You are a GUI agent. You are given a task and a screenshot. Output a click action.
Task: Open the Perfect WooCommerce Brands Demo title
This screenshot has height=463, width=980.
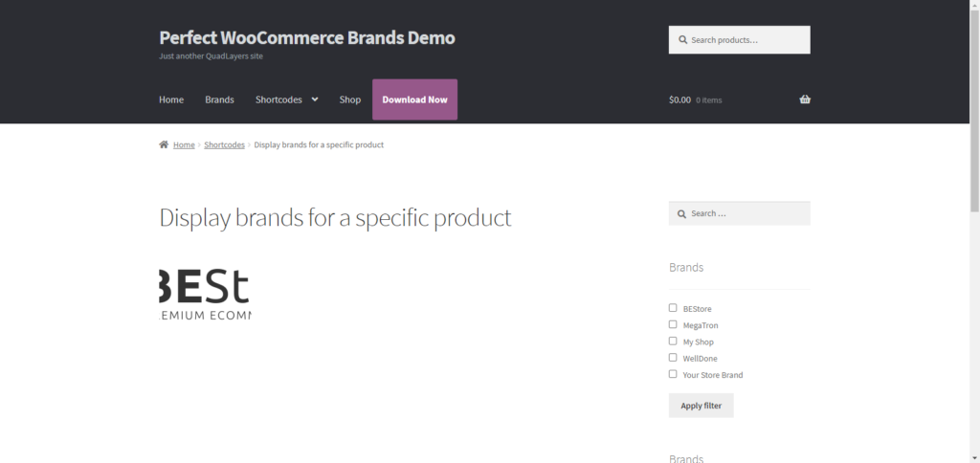pyautogui.click(x=307, y=37)
